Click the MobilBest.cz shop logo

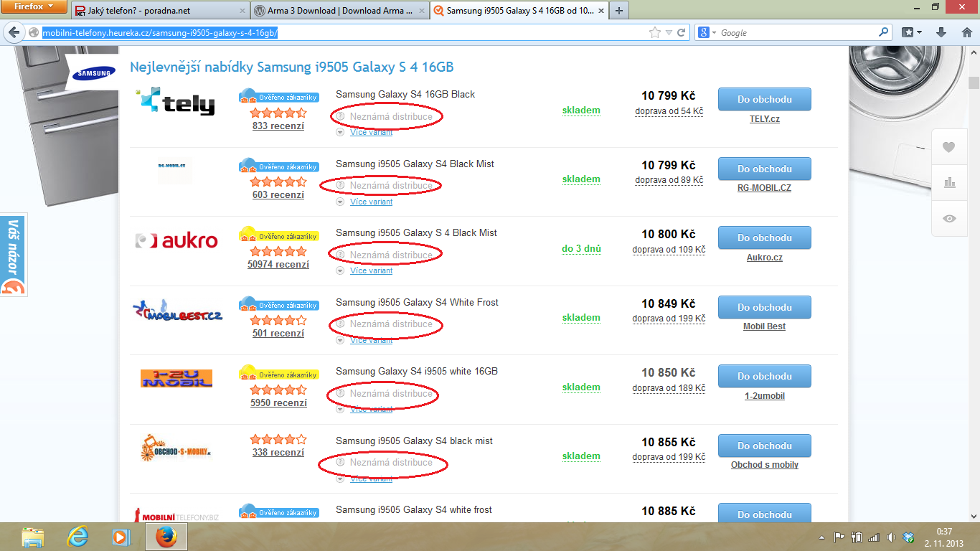tap(178, 311)
